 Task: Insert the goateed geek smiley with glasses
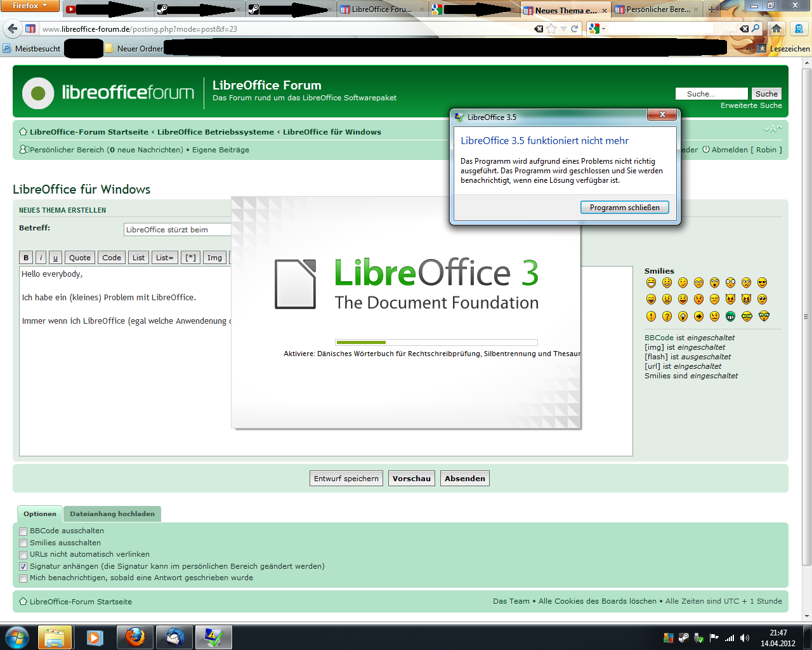pos(764,316)
